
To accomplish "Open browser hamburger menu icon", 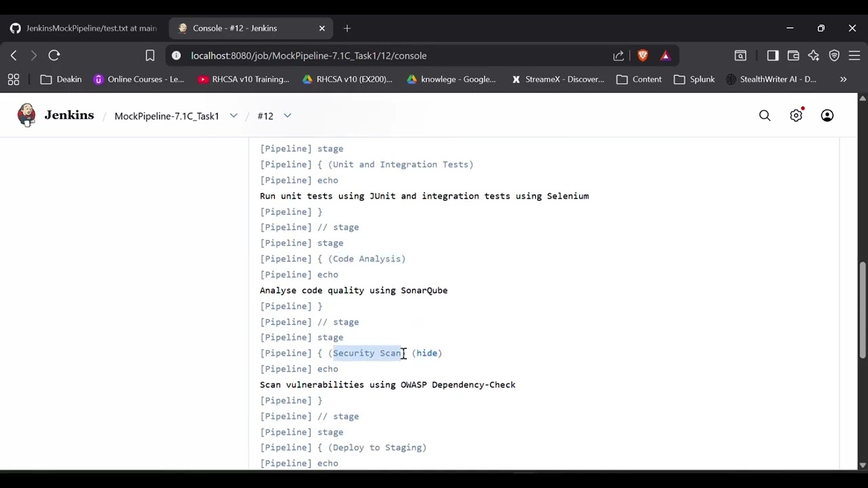I will click(x=854, y=56).
